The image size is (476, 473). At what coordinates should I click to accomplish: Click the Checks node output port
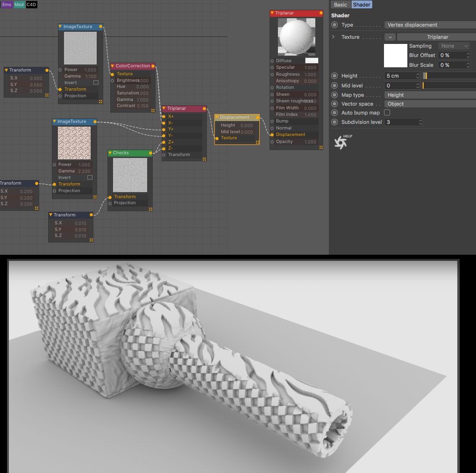150,153
